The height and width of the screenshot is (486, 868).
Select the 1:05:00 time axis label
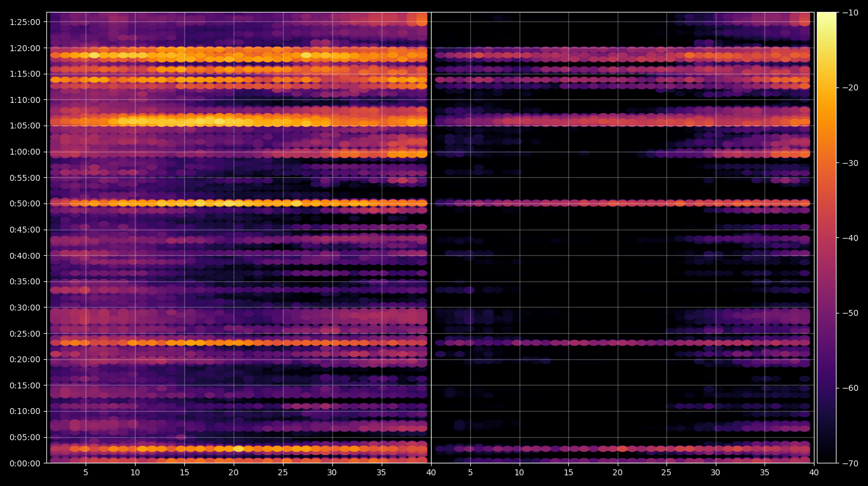click(x=25, y=126)
